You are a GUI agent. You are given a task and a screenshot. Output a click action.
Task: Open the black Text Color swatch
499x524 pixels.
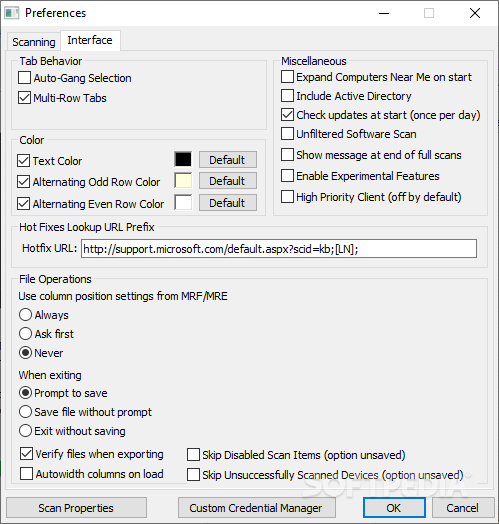(x=183, y=159)
